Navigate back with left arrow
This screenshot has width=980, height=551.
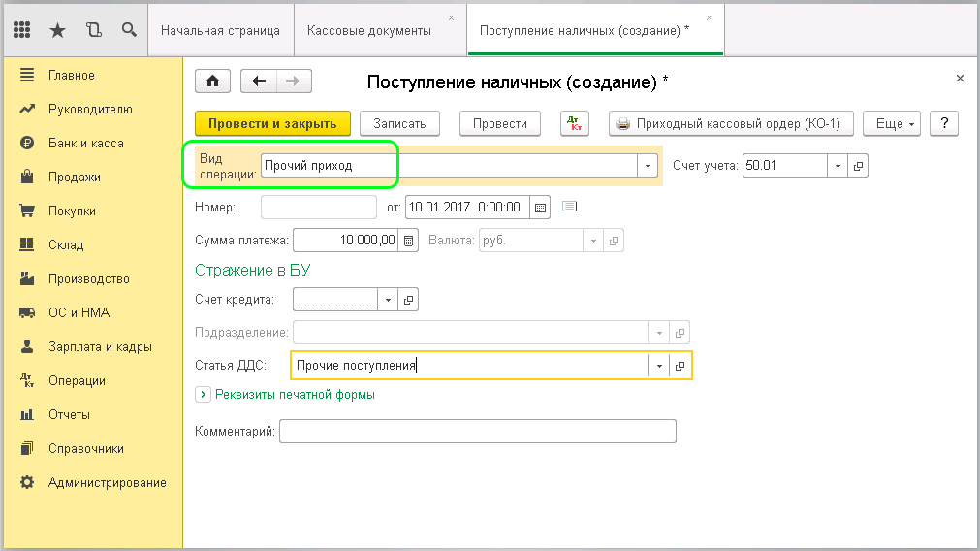(x=258, y=81)
